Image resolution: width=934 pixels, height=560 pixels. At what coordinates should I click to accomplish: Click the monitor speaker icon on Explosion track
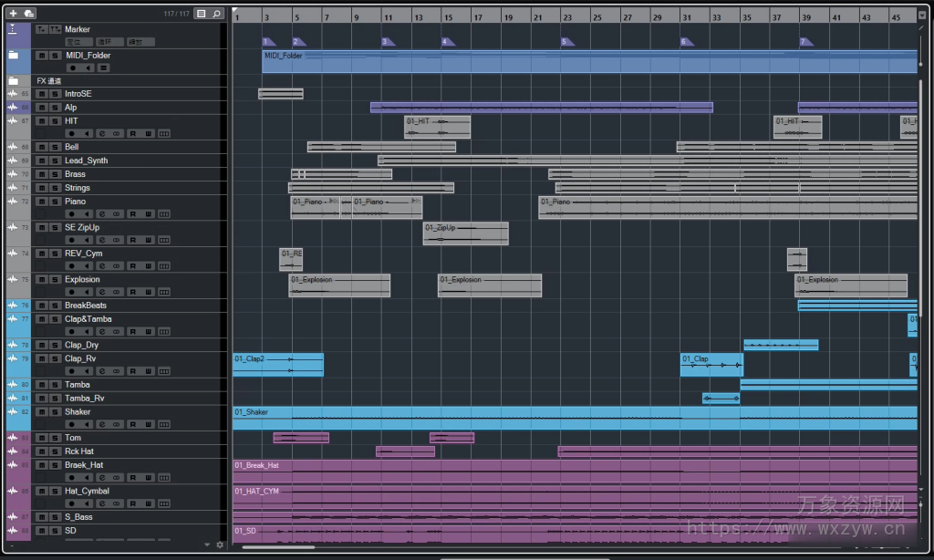click(87, 293)
